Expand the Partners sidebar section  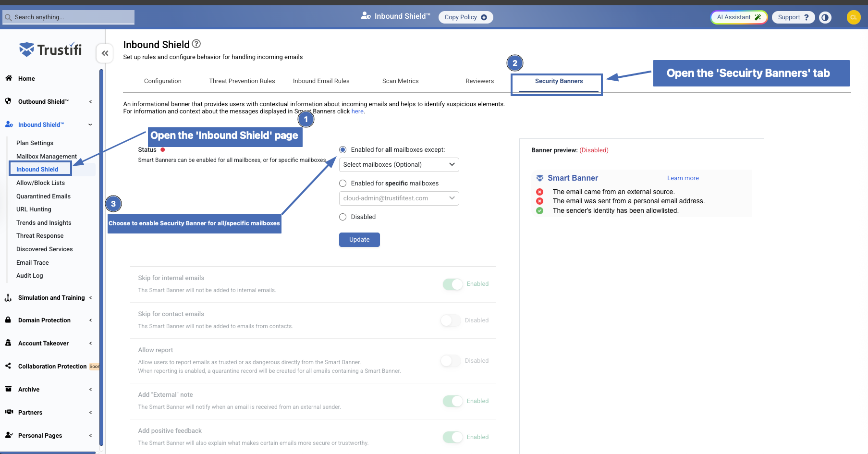pos(90,412)
